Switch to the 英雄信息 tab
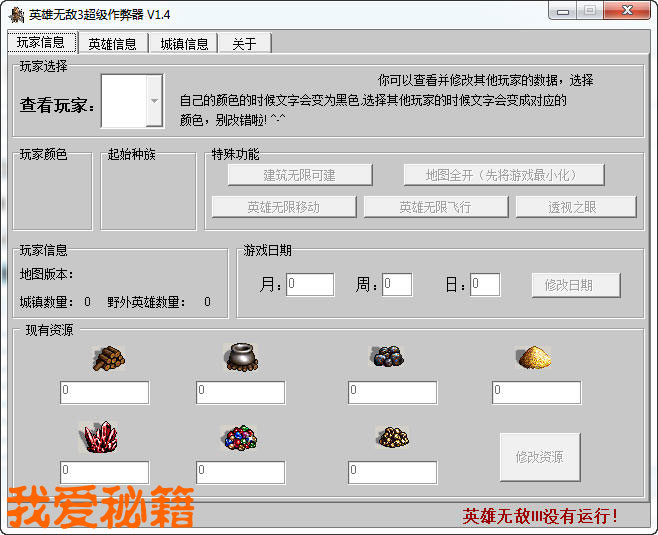The width and height of the screenshot is (658, 535). pos(112,43)
